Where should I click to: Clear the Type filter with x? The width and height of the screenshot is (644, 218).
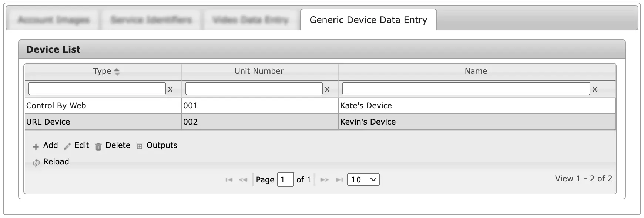pyautogui.click(x=170, y=89)
